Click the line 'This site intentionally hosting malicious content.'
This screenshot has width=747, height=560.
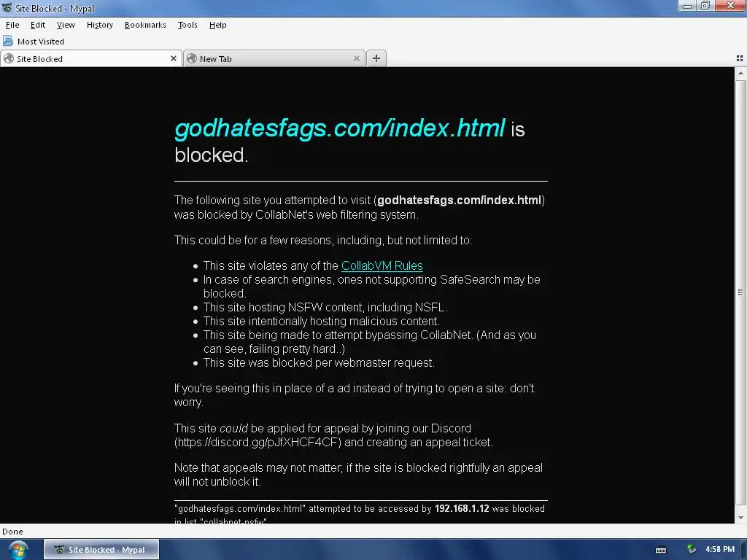[x=322, y=322]
